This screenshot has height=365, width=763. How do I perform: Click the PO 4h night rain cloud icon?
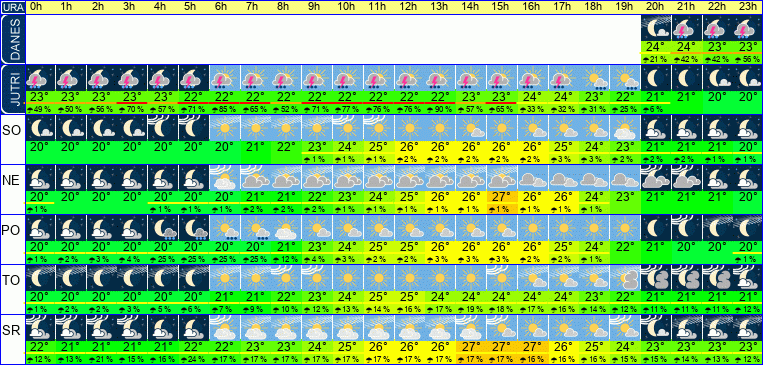tap(163, 228)
